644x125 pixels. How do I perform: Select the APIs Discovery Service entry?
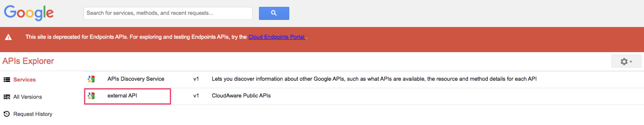(136, 79)
